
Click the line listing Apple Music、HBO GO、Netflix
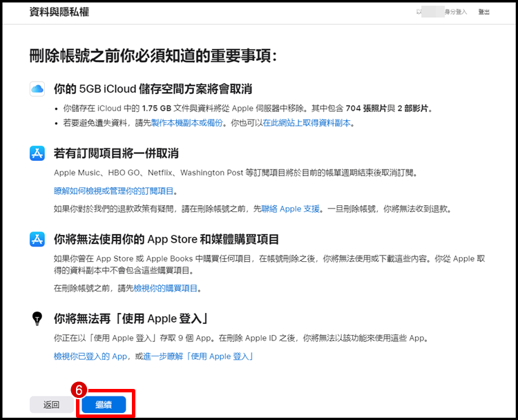(x=236, y=173)
